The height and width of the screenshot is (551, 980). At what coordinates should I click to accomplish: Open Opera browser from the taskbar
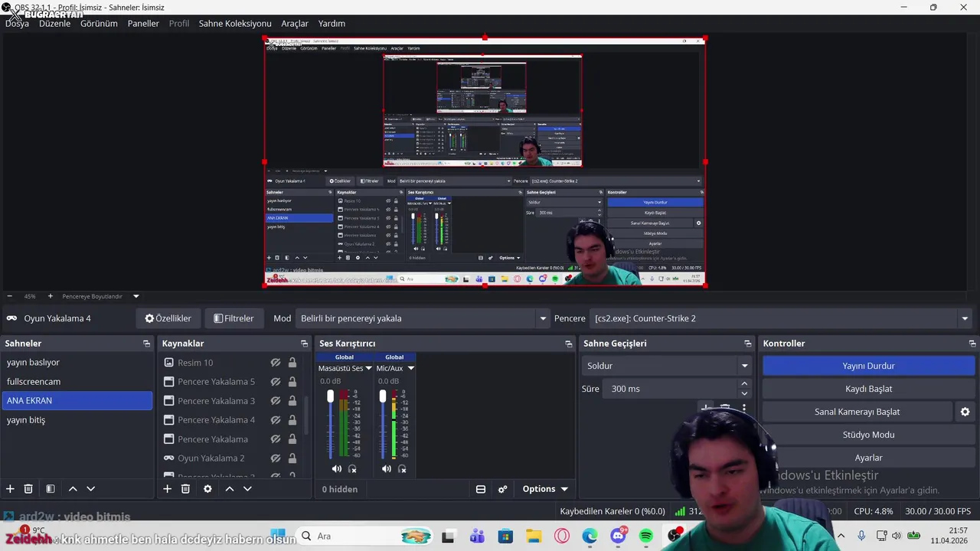click(562, 536)
